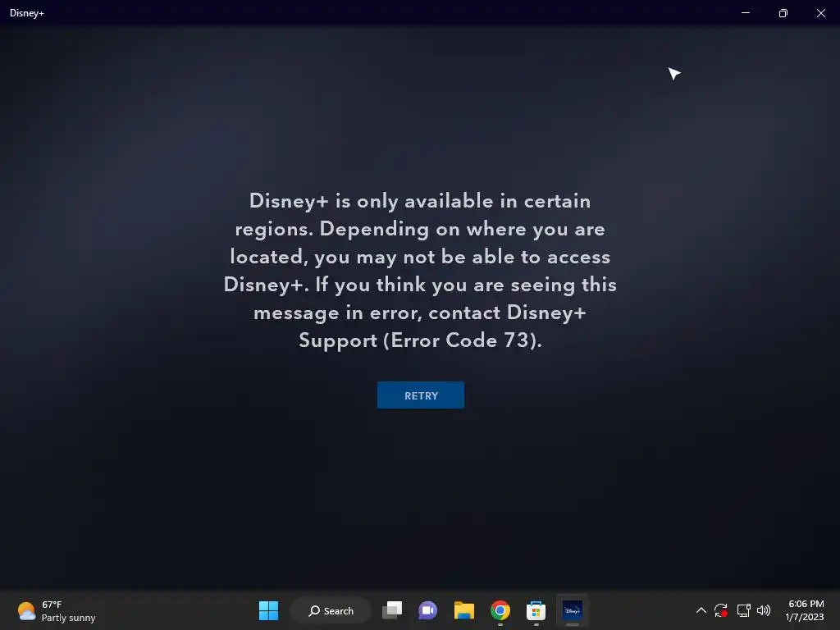
Task: Click the Disney+ window title text
Action: pos(27,13)
